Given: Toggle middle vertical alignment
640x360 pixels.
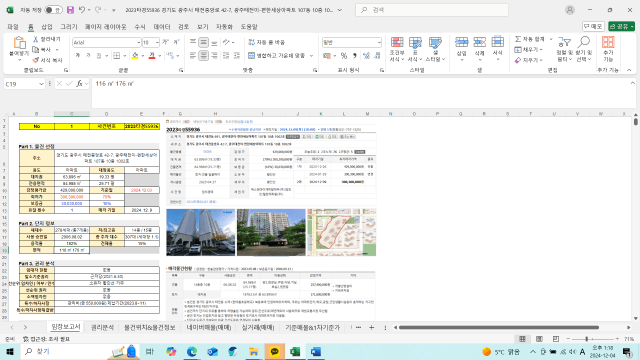Looking at the screenshot, I should 204,42.
